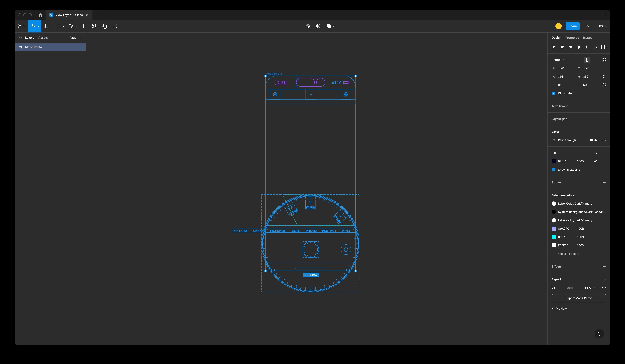Viewport: 625px width, 364px height.
Task: Click the Use as mask icon
Action: [x=318, y=26]
